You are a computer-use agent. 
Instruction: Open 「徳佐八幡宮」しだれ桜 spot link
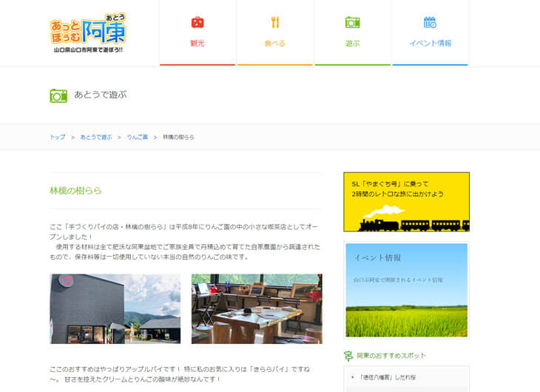(388, 377)
